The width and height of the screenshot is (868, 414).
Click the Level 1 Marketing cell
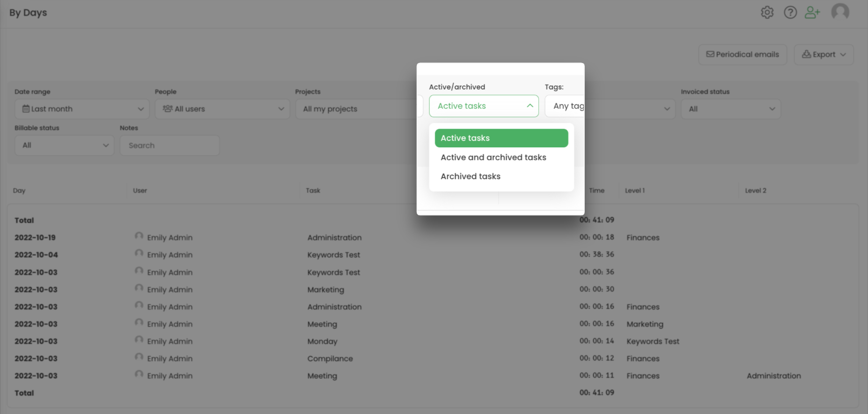[x=645, y=324]
